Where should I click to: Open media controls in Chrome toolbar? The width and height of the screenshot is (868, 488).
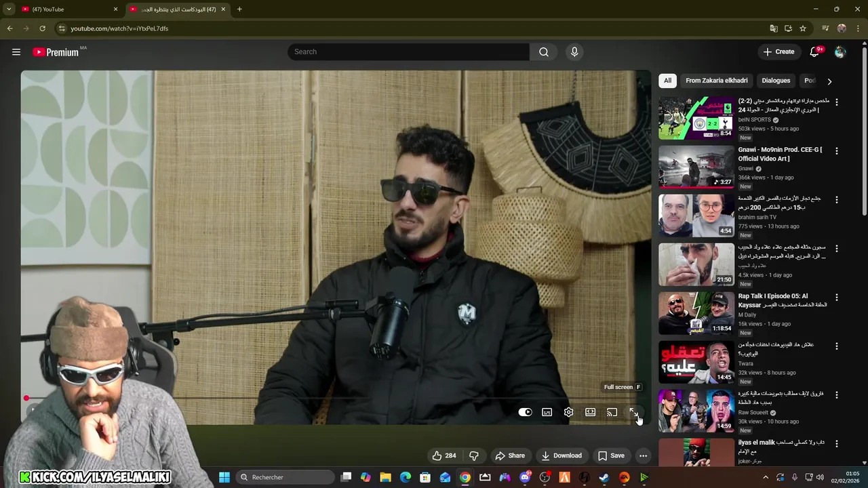point(825,28)
